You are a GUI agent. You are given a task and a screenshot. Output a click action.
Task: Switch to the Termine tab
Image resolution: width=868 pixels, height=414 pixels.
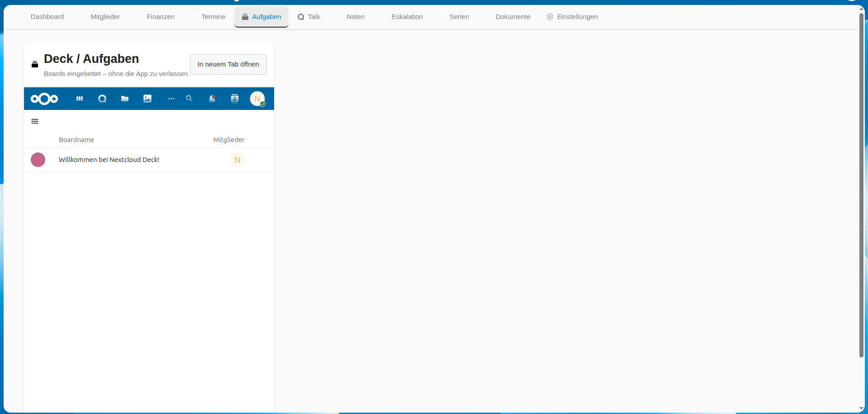click(213, 17)
